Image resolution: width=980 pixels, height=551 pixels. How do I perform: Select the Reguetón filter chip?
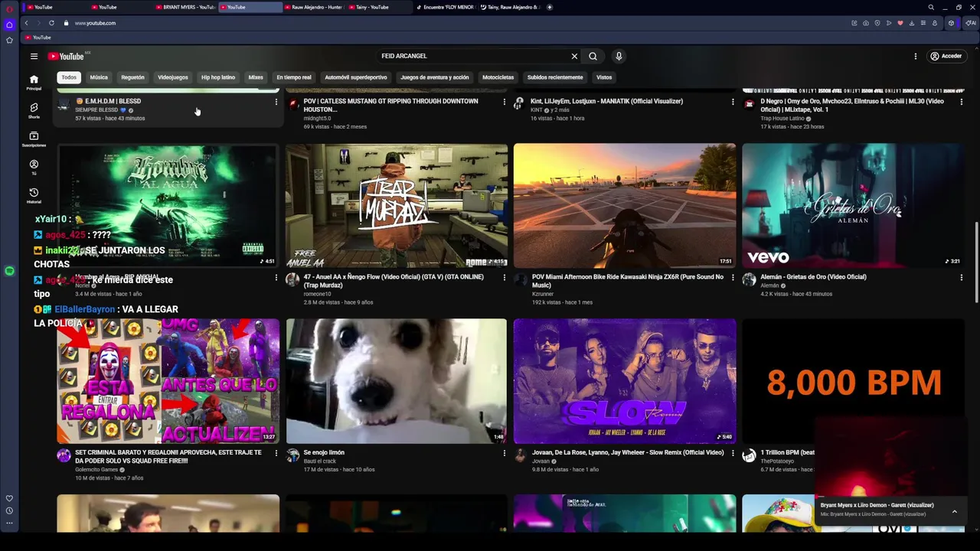point(132,77)
